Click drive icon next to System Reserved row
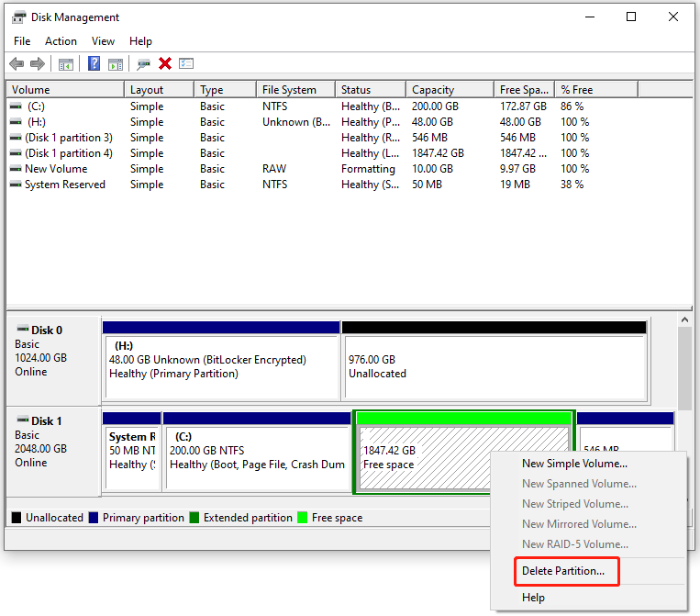 coord(16,185)
